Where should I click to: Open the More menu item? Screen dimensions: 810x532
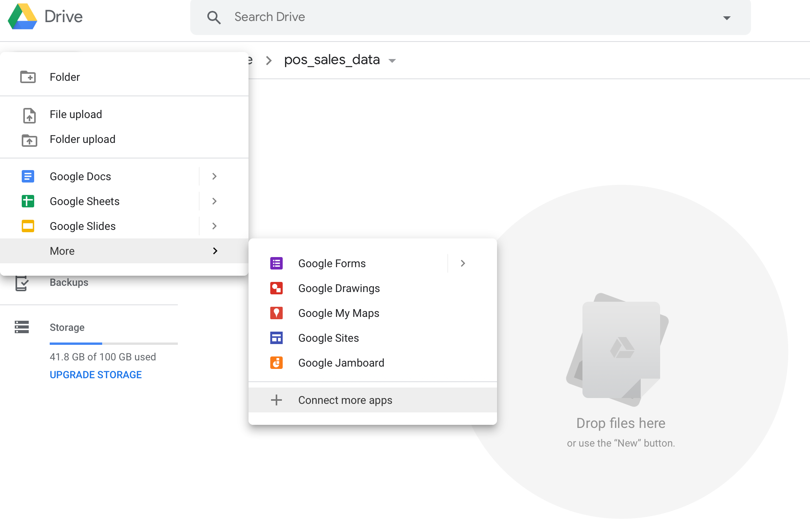coord(124,251)
